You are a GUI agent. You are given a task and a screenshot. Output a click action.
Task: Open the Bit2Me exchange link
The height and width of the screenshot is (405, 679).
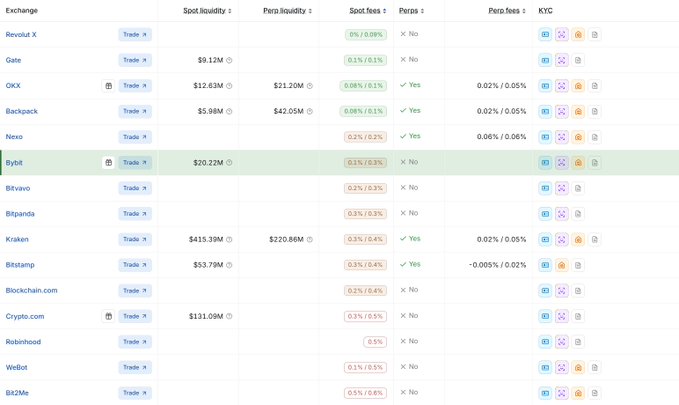tap(17, 393)
